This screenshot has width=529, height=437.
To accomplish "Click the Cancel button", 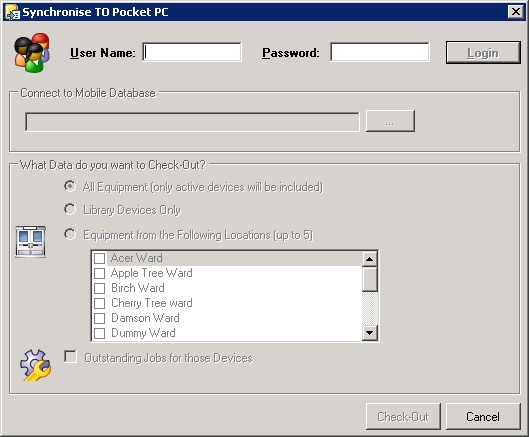I will tap(483, 416).
